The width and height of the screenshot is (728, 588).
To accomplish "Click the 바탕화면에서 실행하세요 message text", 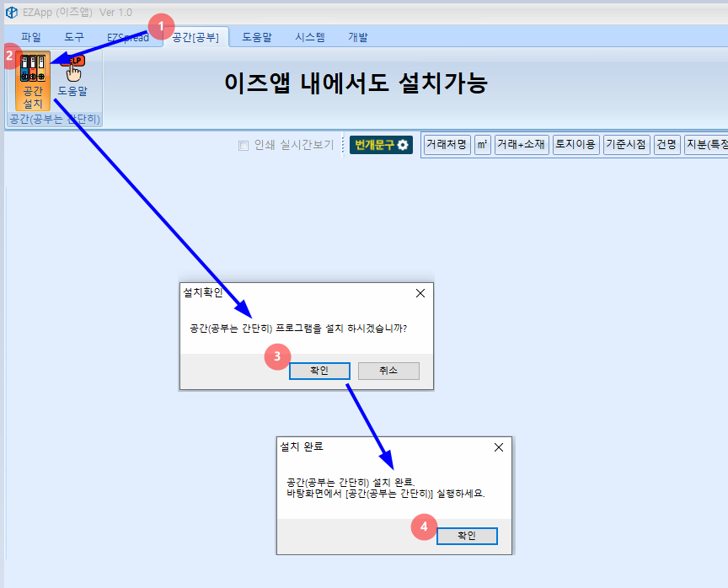I will pyautogui.click(x=386, y=494).
